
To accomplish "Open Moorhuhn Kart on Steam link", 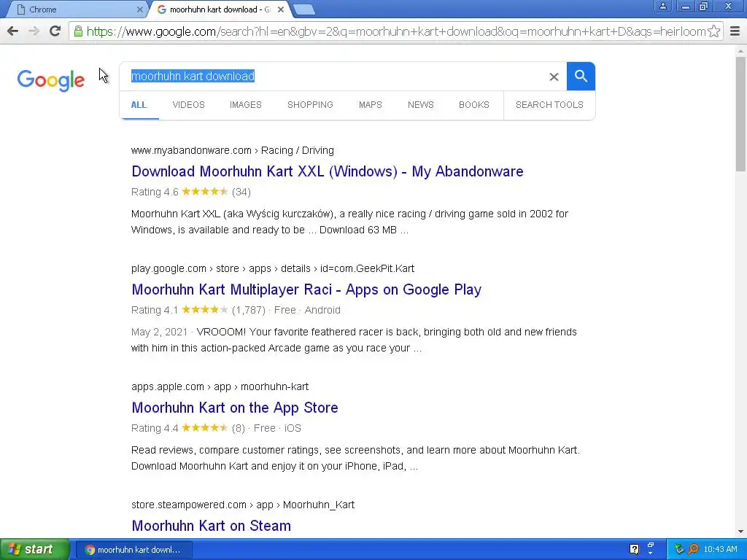I will [211, 526].
